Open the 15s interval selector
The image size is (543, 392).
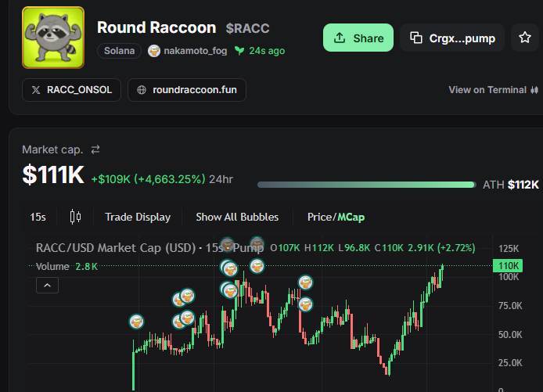pyautogui.click(x=38, y=217)
